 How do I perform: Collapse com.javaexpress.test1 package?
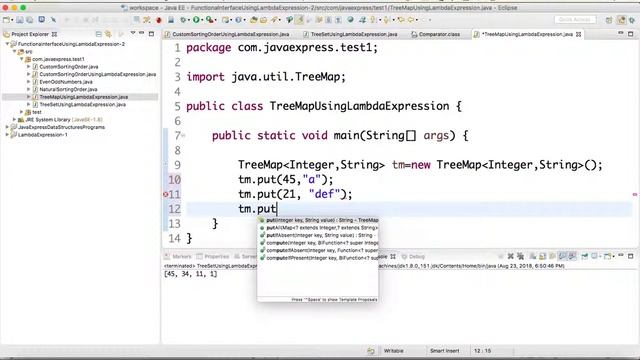coord(22,59)
